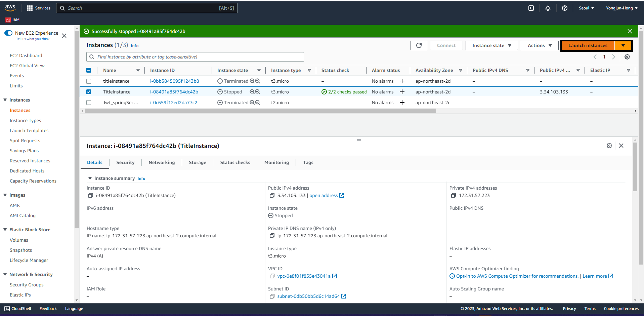
Task: Focus the top AWS search box
Action: (147, 8)
